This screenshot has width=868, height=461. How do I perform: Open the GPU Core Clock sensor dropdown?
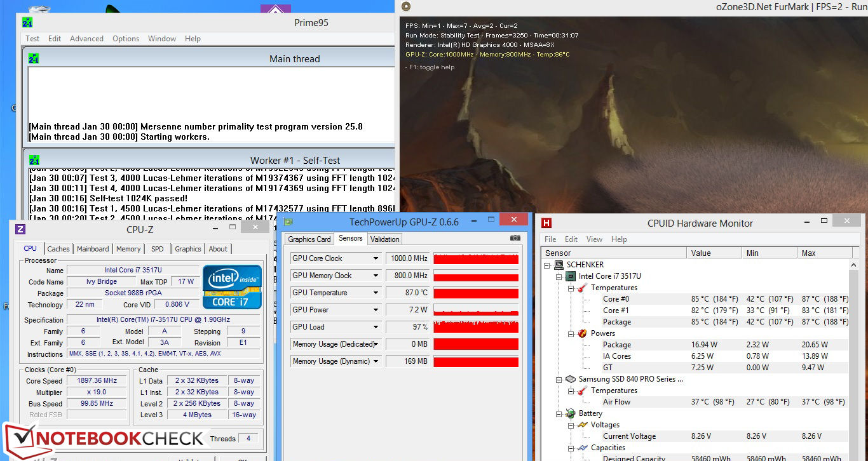376,258
